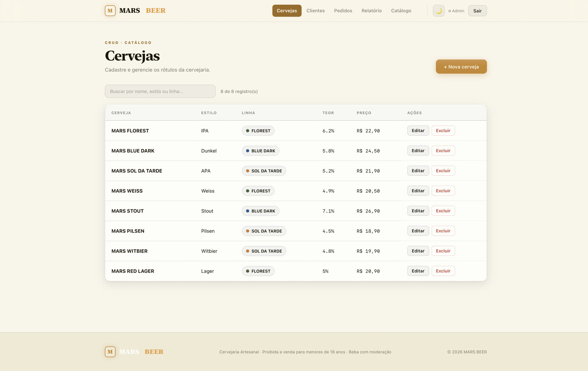588x371 pixels.
Task: Go to the Clientes page
Action: 316,11
